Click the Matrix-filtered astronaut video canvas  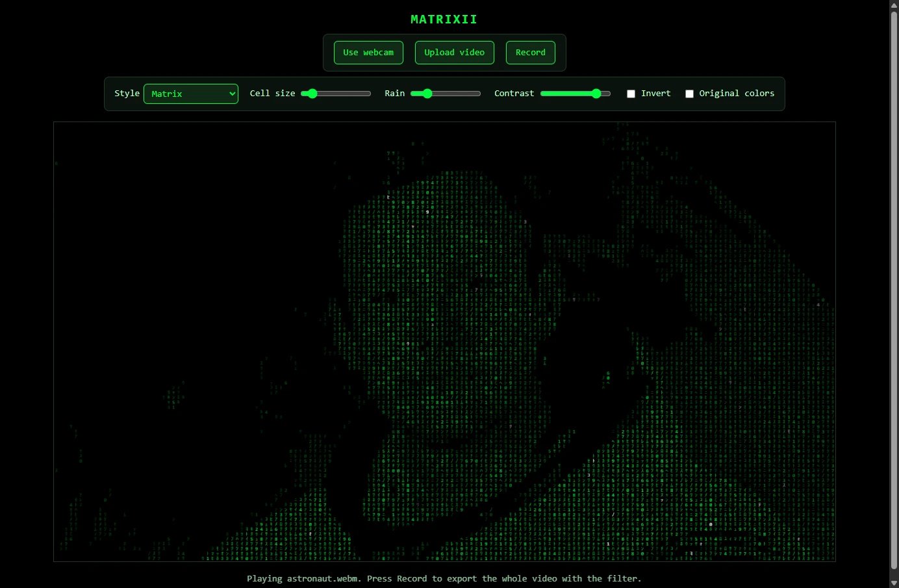444,342
